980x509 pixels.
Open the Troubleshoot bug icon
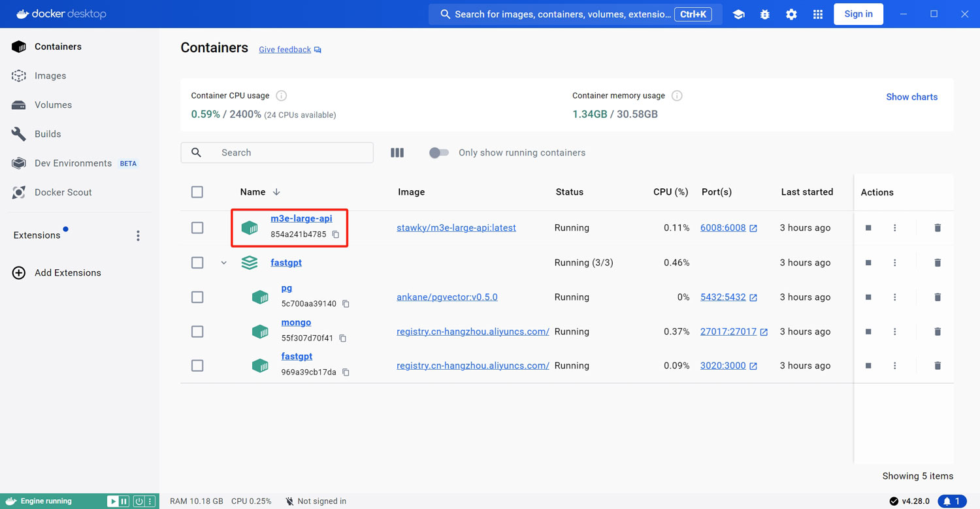765,14
